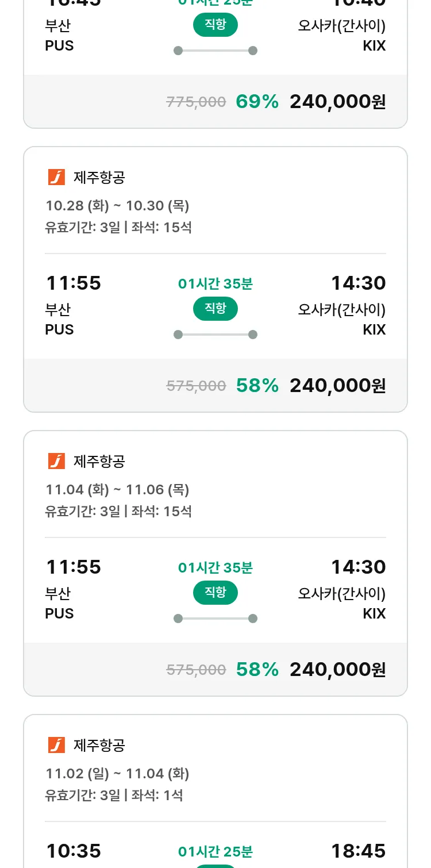Click Jeju Air logo on 11.02 flight card
Viewport: 431px width, 868px height.
point(56,746)
